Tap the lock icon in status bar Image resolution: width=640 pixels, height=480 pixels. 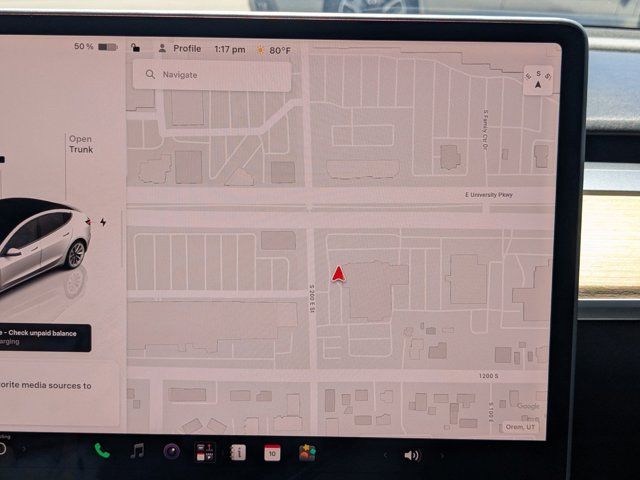point(136,48)
